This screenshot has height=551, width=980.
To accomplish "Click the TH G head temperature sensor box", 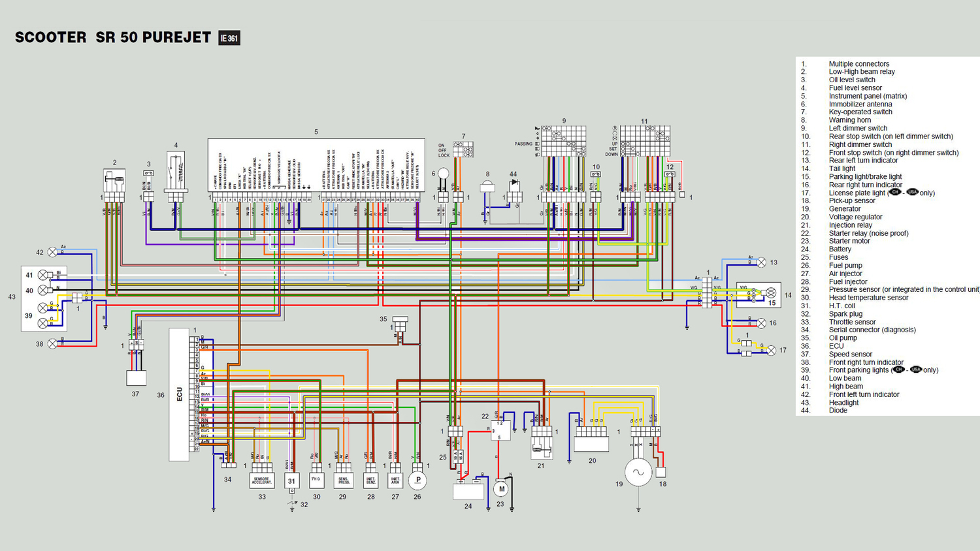I will 316,480.
